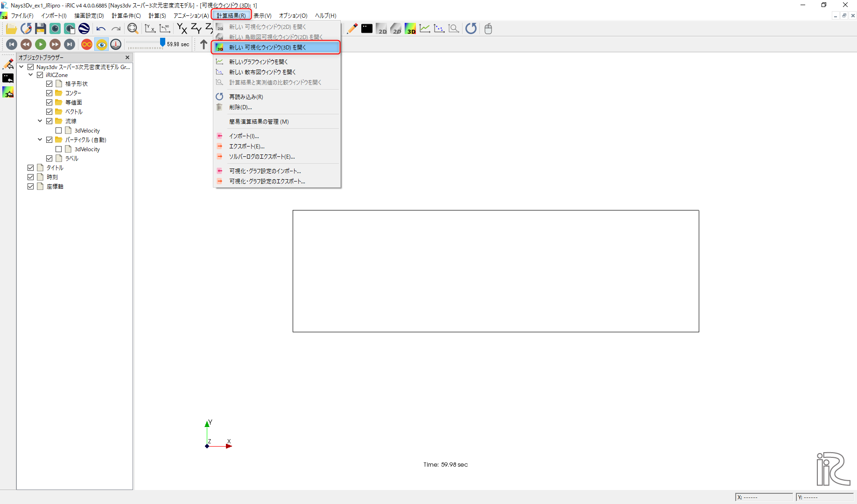
Task: Check 3dVelocity under 流線
Action: (59, 131)
